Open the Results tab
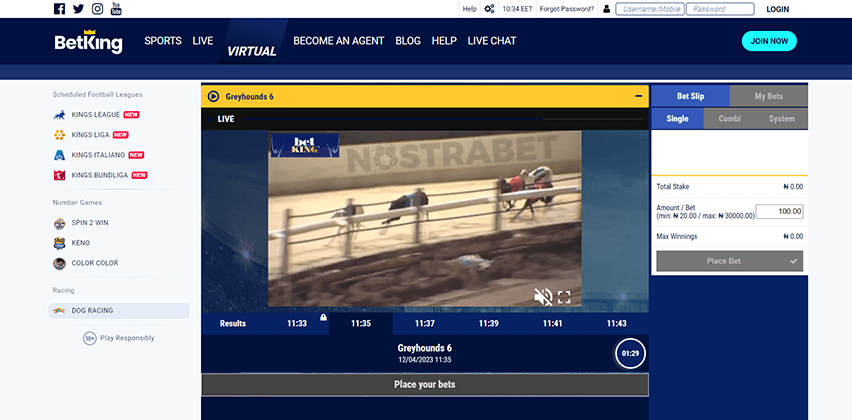This screenshot has width=852, height=420. click(x=233, y=323)
